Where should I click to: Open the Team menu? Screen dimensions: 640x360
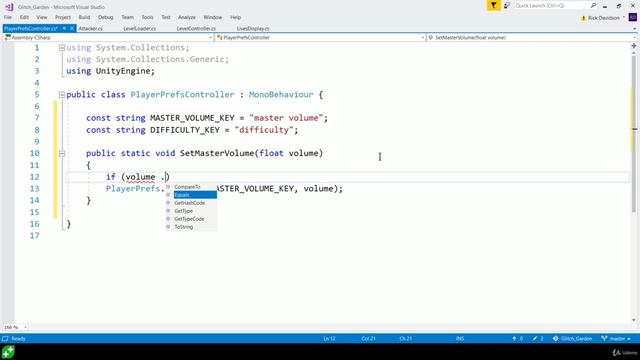(127, 17)
